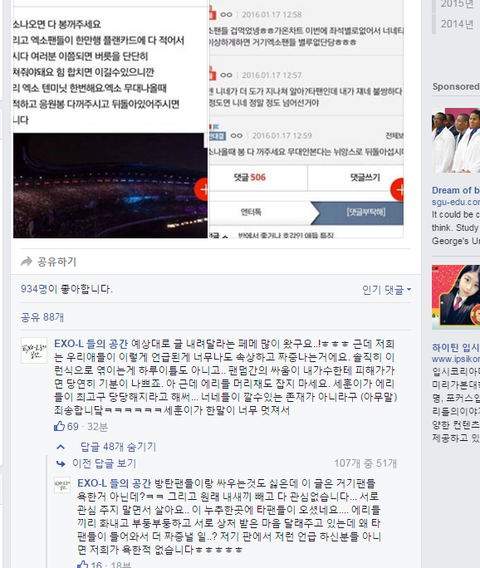Viewport: 480px width, 568px height.
Task: Open the doctors in white coats ad image
Action: tap(456, 140)
